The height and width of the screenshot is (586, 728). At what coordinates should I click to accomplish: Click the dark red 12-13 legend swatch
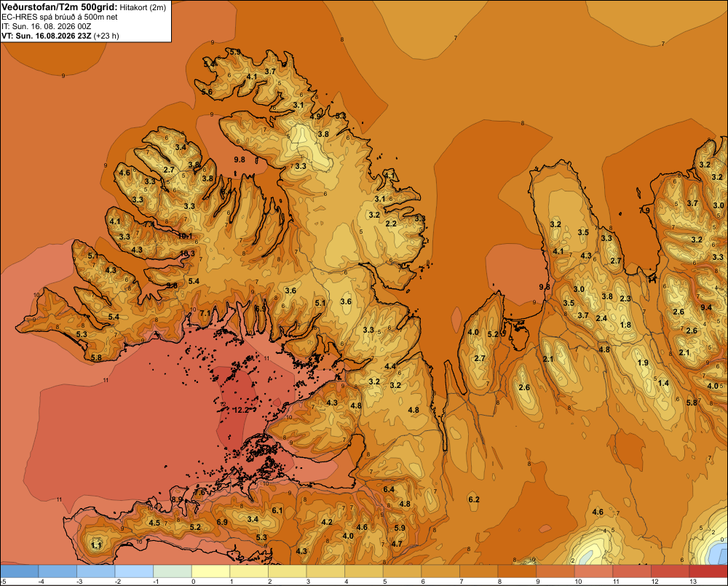tap(670, 571)
